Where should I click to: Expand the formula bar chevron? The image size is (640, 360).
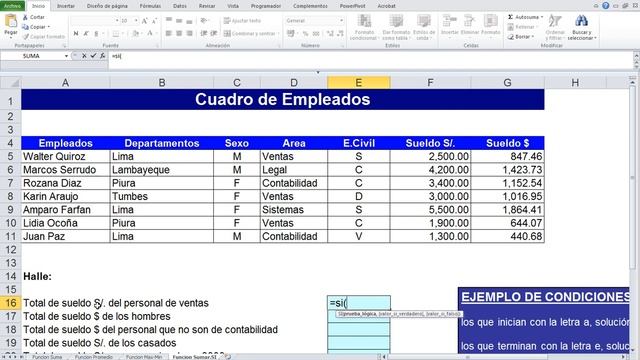point(636,56)
